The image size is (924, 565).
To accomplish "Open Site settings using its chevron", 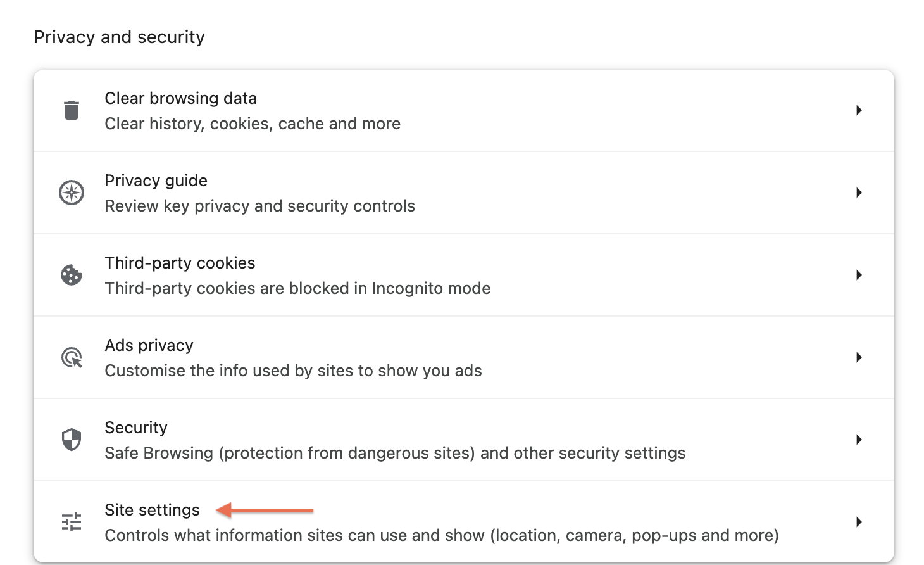I will [859, 521].
